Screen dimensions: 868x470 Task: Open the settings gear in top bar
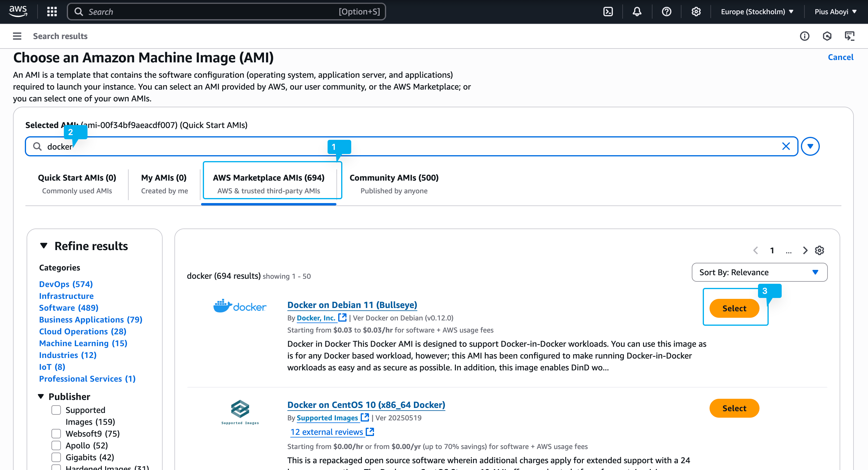point(696,12)
